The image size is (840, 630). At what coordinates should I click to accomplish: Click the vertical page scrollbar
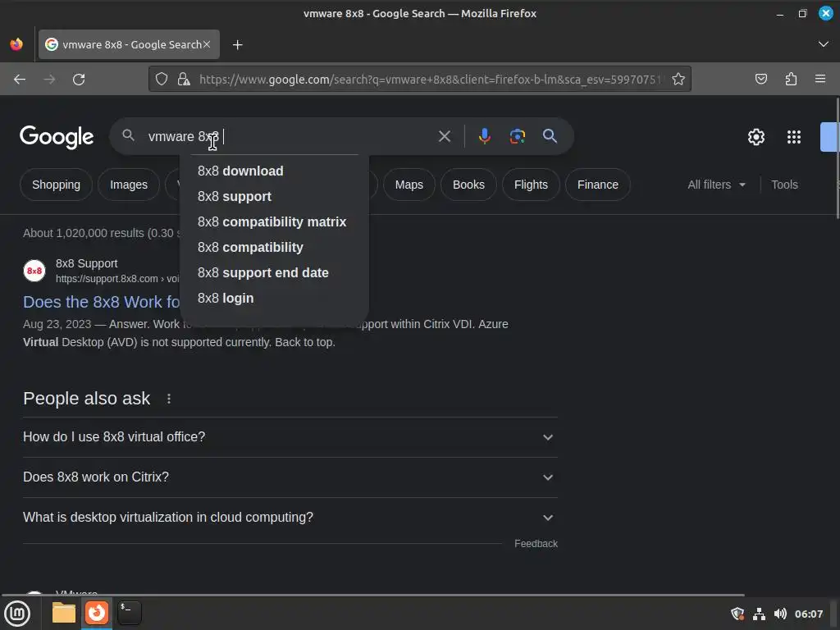(x=838, y=158)
